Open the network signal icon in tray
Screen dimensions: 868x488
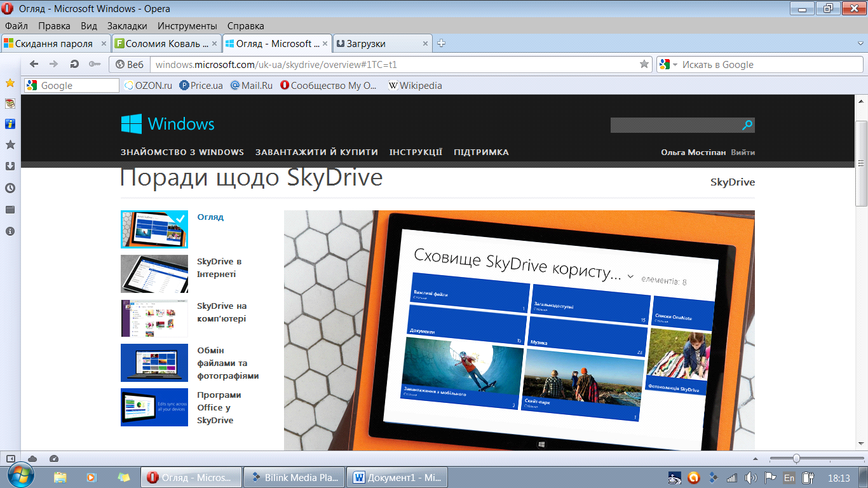coord(732,478)
